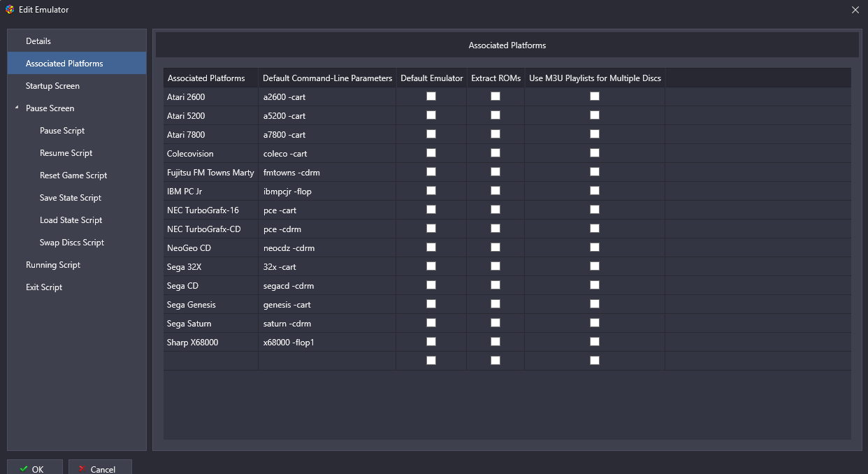Click the 'x68000 -flop1' parameter cell

coord(327,343)
